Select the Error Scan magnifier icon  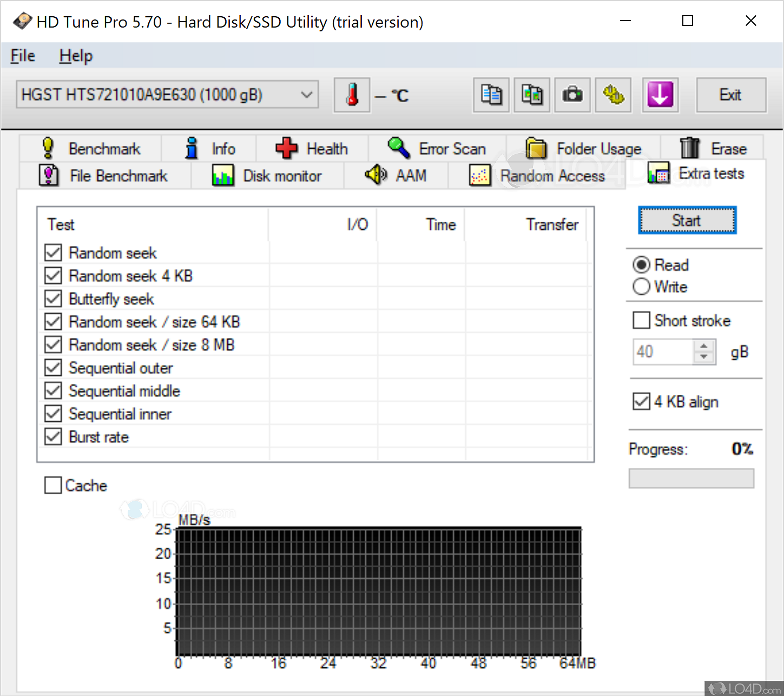399,148
